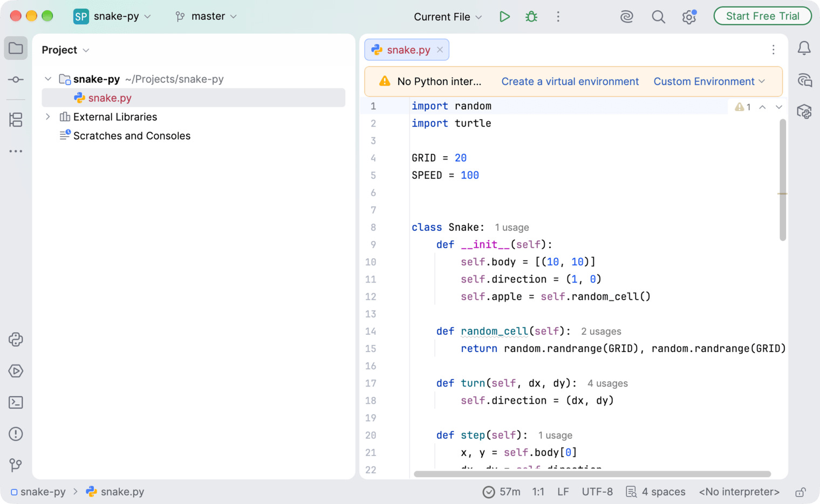The width and height of the screenshot is (820, 504).
Task: Open the right sidebar icon below AI Chat
Action: [x=804, y=112]
